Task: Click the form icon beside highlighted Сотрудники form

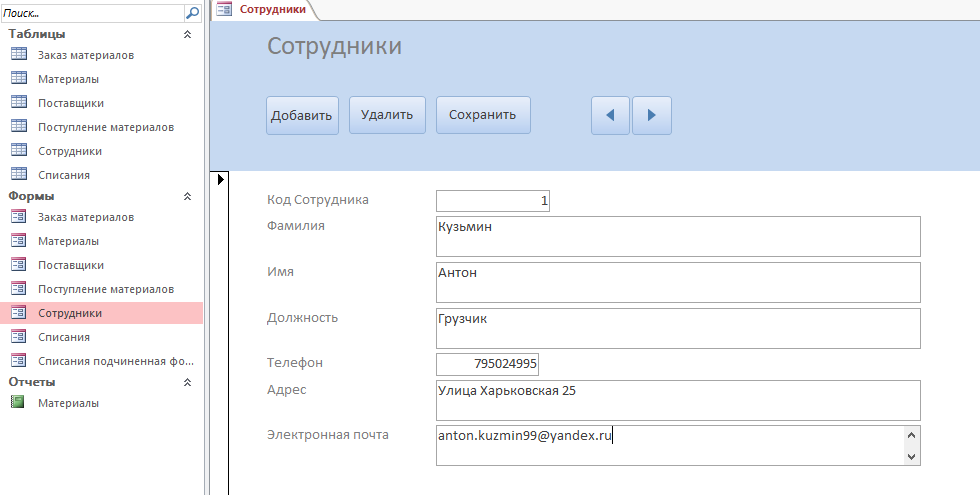Action: pyautogui.click(x=19, y=312)
